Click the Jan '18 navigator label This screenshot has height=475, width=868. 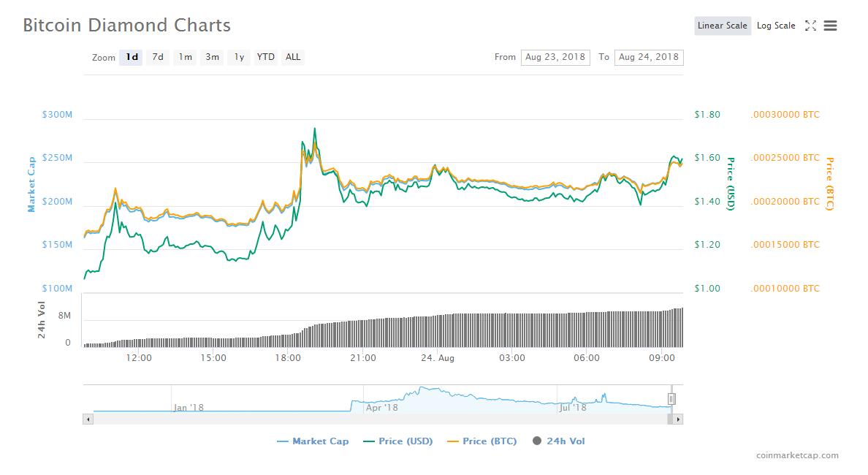[x=189, y=408]
